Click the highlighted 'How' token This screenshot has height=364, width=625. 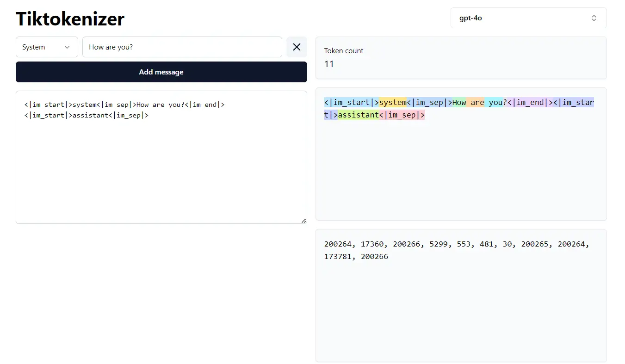click(459, 102)
